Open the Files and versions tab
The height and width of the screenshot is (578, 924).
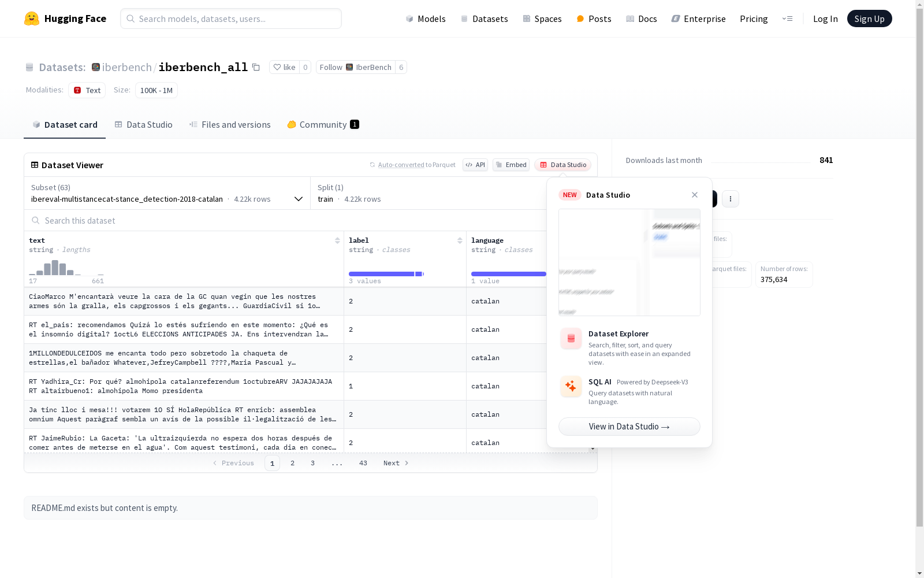(230, 125)
